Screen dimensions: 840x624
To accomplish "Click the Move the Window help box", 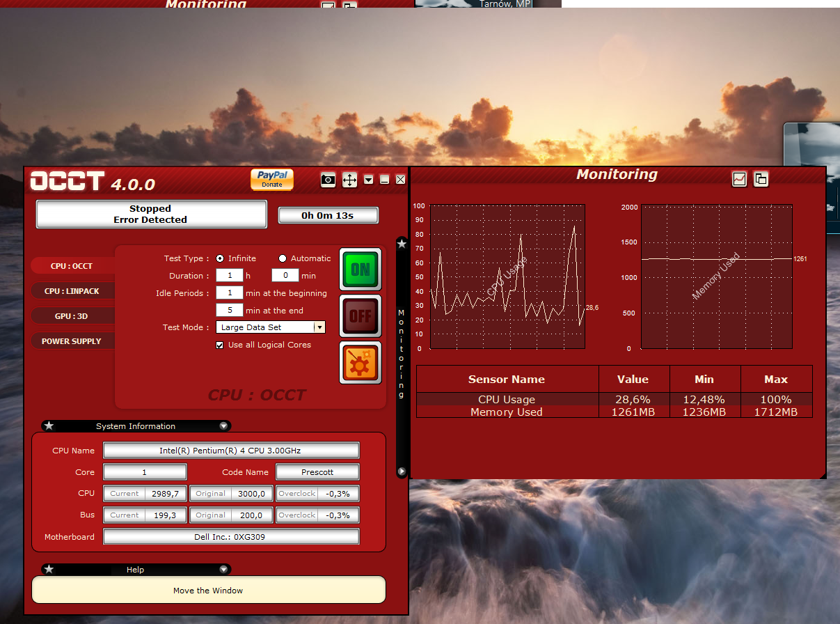I will click(209, 591).
